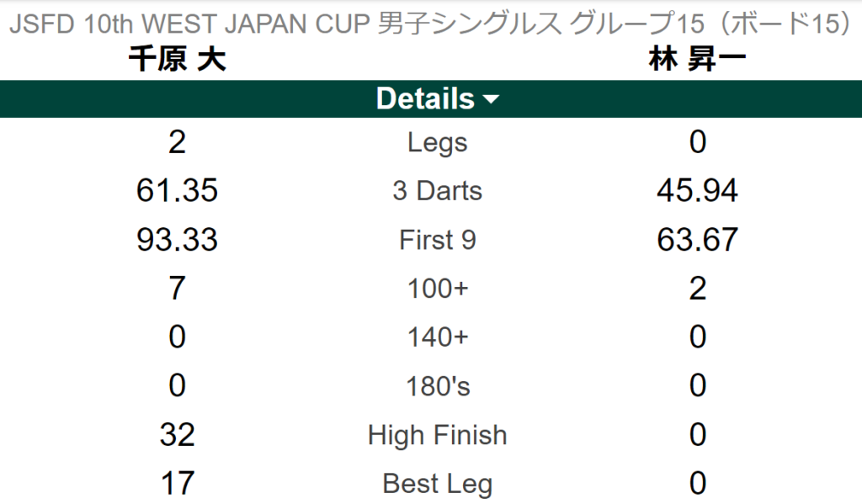Click the 61.35 three-dart average value
This screenshot has width=862, height=504.
click(177, 191)
